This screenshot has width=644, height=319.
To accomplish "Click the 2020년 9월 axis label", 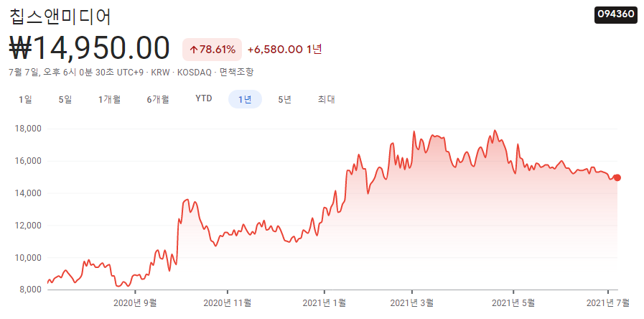I will coord(135,303).
